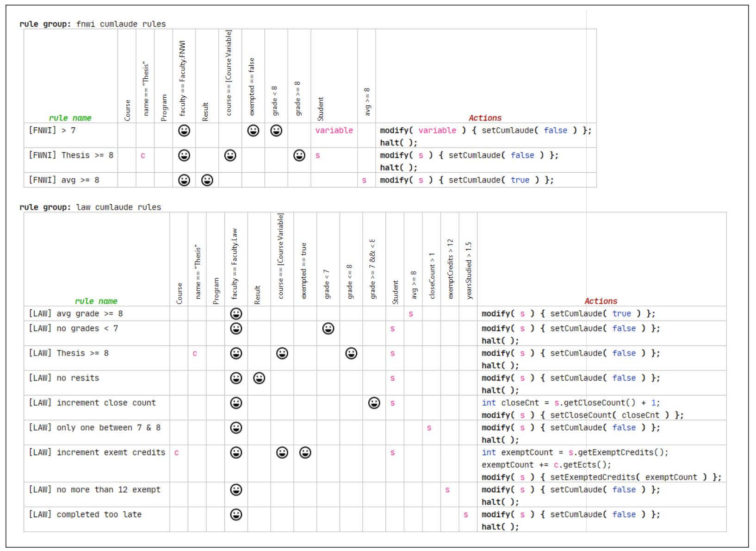Click the 'grade < 8' smiley in the FNWI group
The height and width of the screenshot is (551, 756).
tap(276, 130)
